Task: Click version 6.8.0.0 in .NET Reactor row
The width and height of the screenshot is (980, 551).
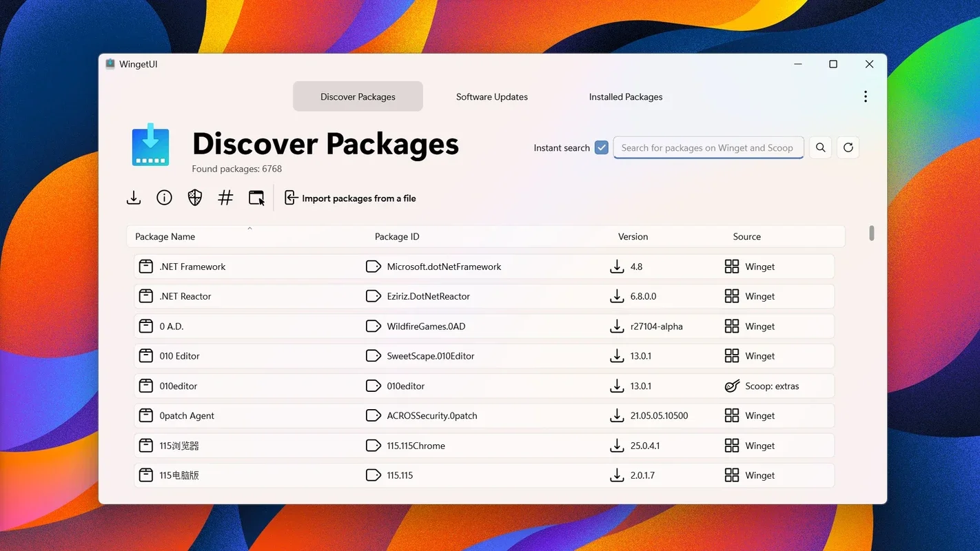Action: (643, 296)
